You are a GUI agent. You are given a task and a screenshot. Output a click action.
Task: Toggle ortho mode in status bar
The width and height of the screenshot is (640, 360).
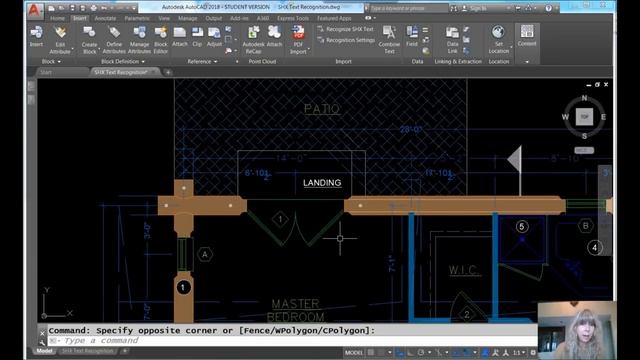(410, 352)
